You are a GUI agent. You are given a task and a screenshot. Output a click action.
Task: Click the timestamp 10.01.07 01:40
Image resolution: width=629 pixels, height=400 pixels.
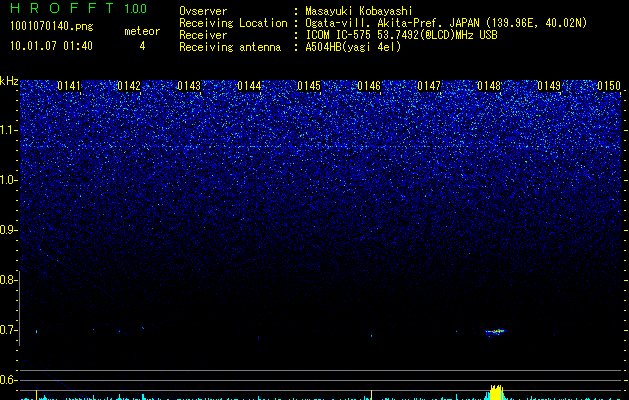[51, 46]
